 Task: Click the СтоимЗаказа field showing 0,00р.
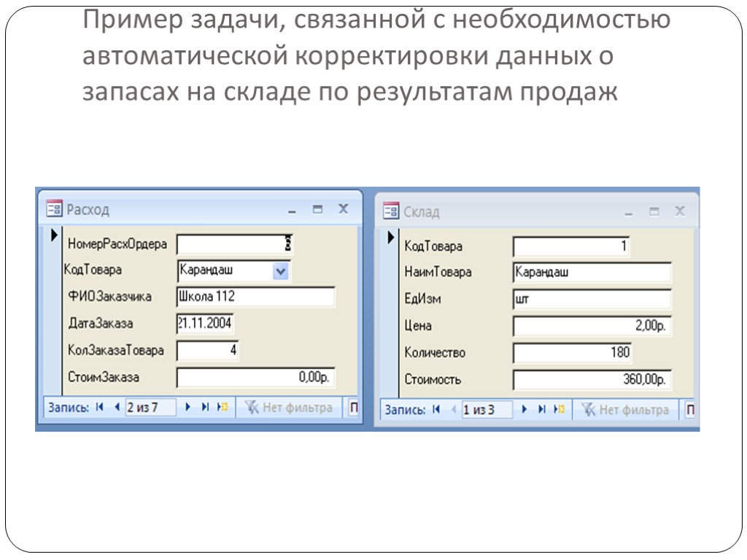pos(256,377)
